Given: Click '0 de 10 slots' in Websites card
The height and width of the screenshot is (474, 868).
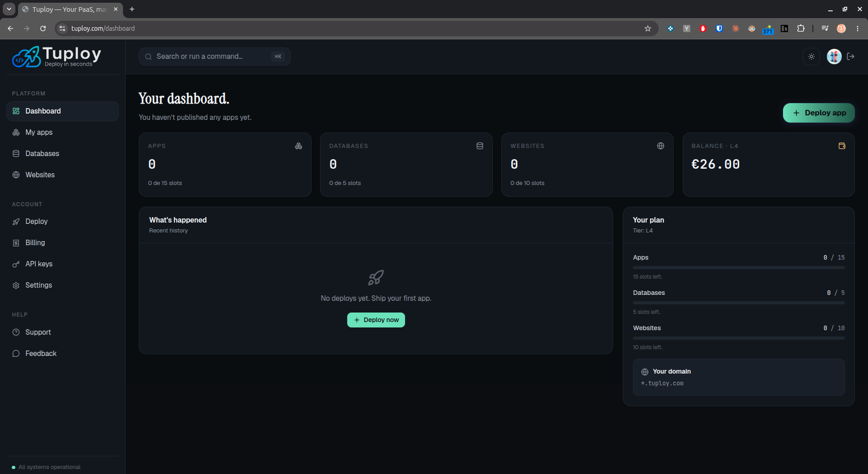Looking at the screenshot, I should [527, 183].
